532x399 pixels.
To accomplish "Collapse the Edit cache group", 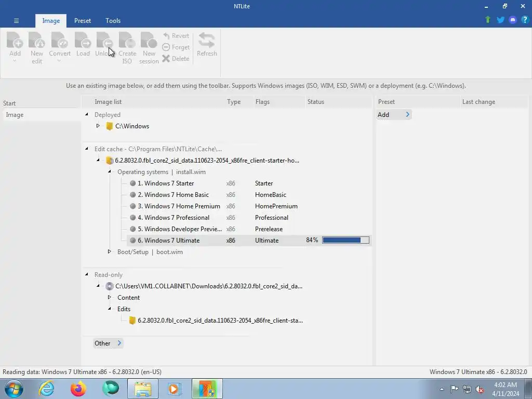I will [87, 149].
